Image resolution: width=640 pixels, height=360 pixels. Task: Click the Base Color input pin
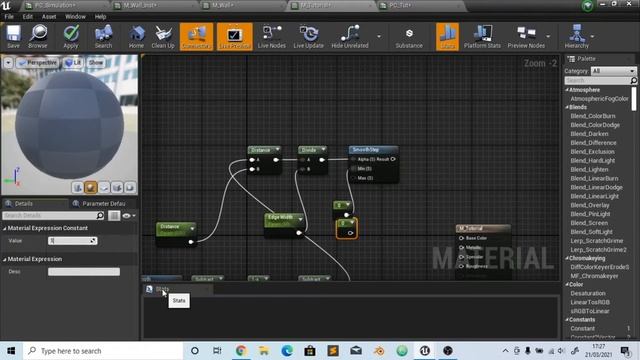coord(461,238)
